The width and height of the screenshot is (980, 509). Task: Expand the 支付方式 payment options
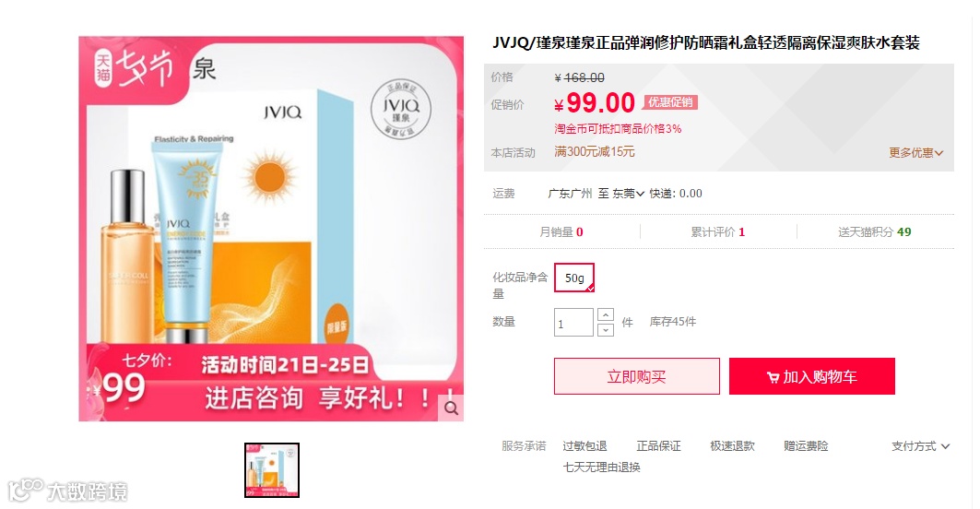pyautogui.click(x=921, y=446)
